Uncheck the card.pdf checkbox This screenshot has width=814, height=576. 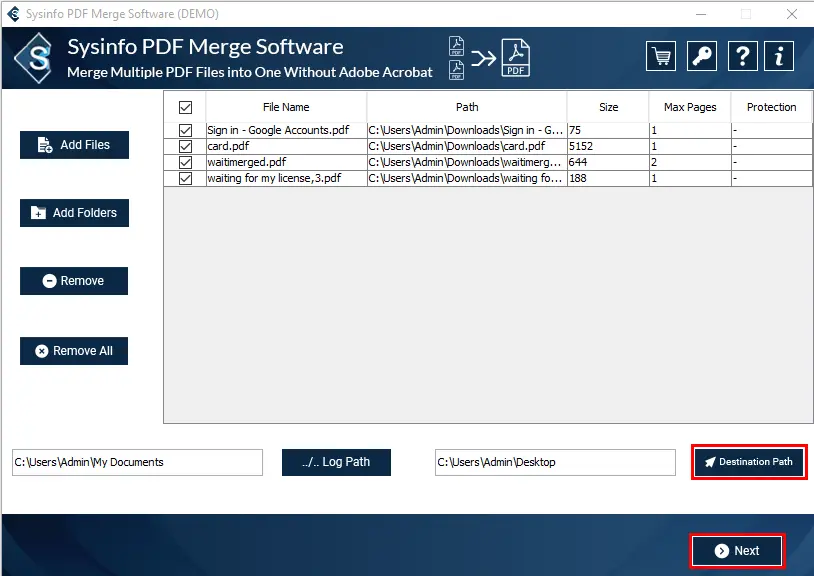pos(185,146)
